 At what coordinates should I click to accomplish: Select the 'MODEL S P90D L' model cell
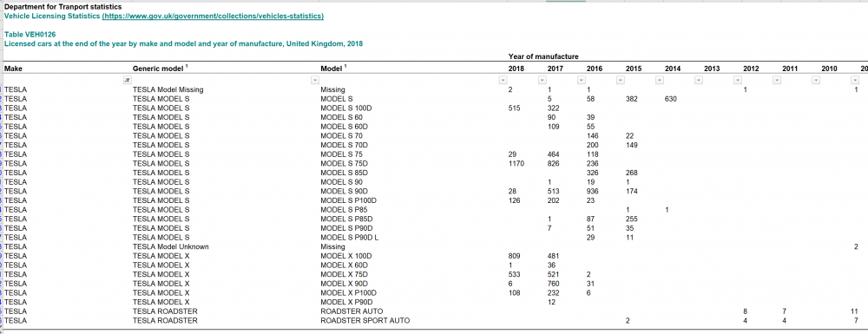pyautogui.click(x=349, y=237)
